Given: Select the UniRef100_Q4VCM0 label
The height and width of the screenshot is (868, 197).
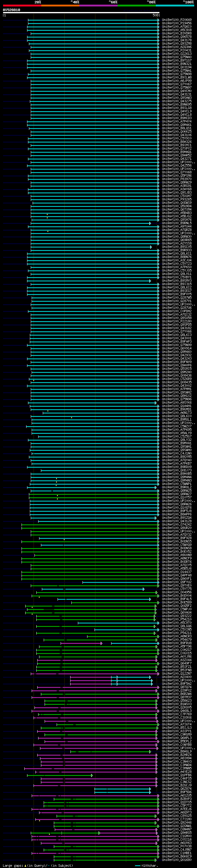Looking at the screenshot, I should [x=177, y=91].
